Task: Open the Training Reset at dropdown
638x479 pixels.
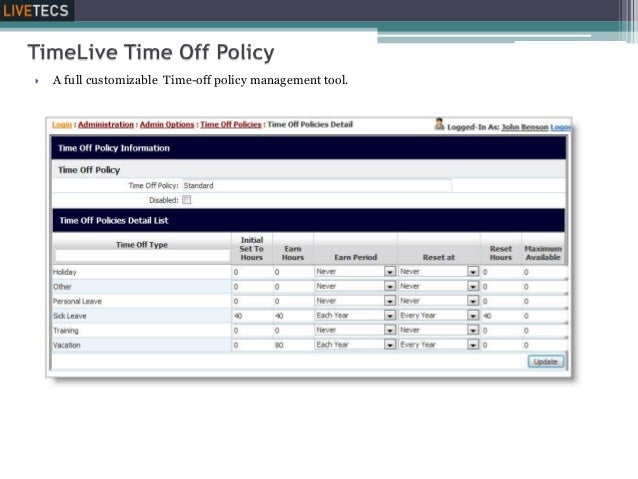Action: point(473,330)
